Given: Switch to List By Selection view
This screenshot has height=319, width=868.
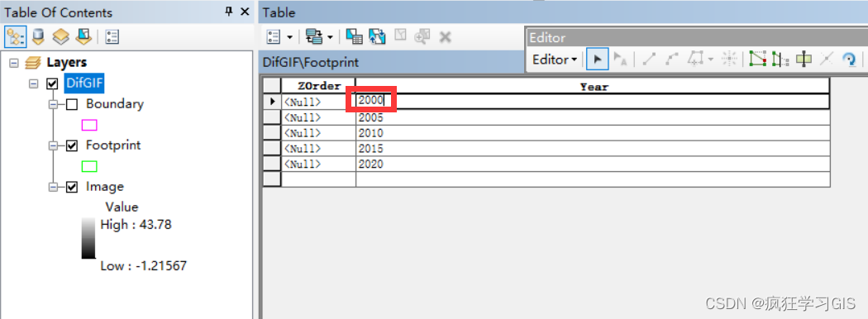Looking at the screenshot, I should [x=83, y=37].
